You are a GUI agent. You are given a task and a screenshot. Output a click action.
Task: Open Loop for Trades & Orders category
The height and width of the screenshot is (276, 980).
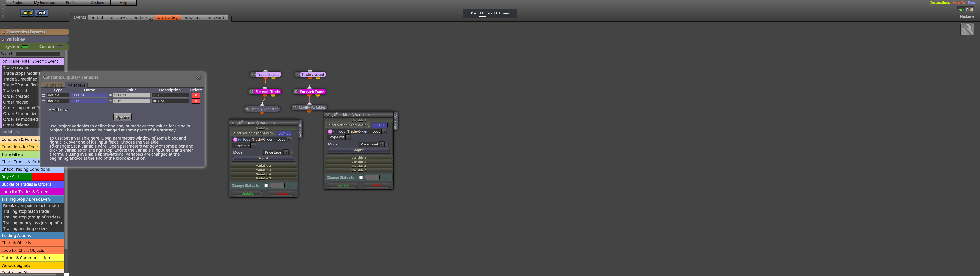[x=32, y=192]
